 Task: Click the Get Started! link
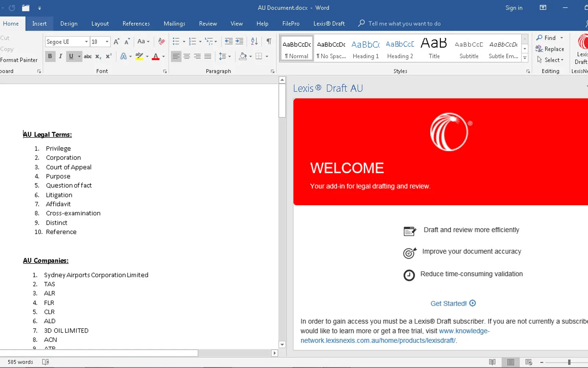pyautogui.click(x=453, y=304)
